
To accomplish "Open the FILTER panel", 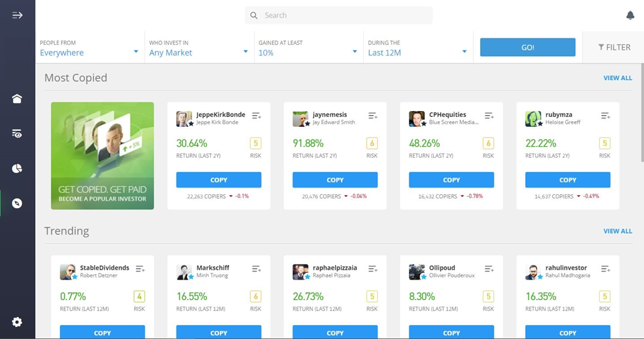I will pos(614,48).
